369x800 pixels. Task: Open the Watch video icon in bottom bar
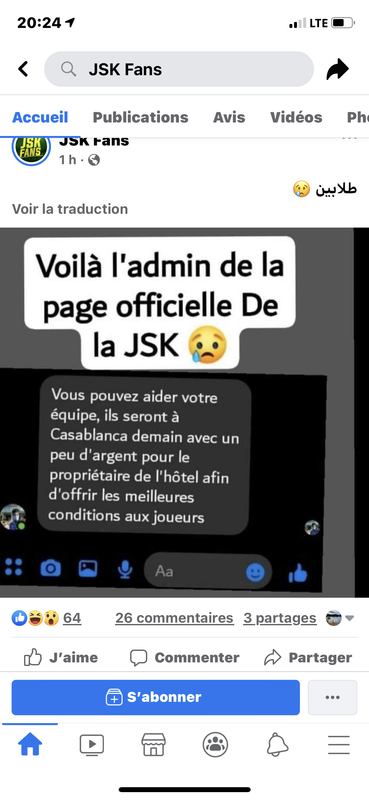point(92,745)
